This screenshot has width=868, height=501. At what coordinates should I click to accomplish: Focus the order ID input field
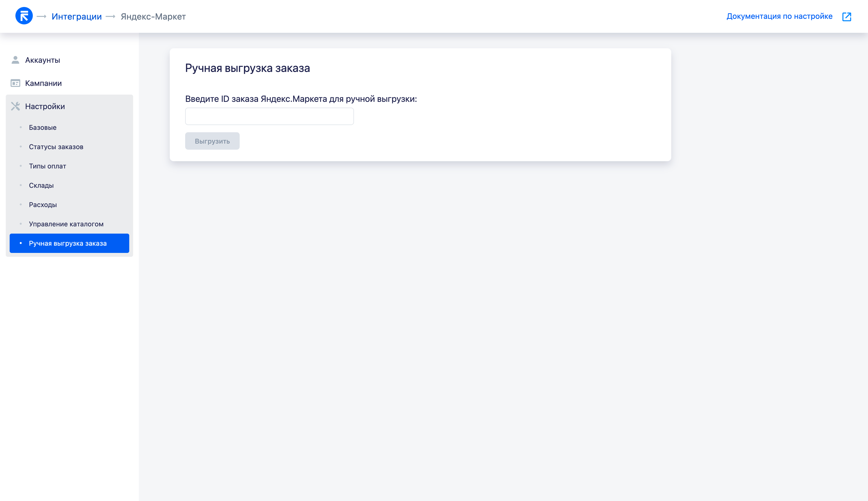(x=270, y=116)
